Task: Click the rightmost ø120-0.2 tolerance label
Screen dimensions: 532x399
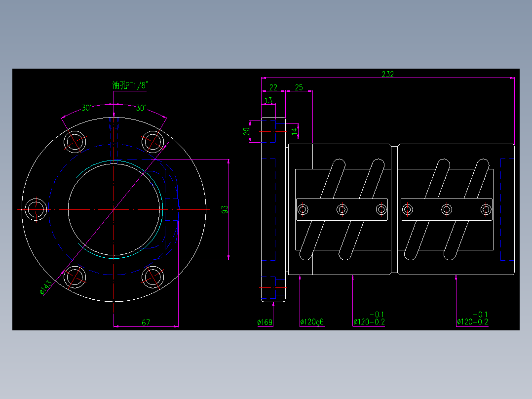Action: pos(473,319)
